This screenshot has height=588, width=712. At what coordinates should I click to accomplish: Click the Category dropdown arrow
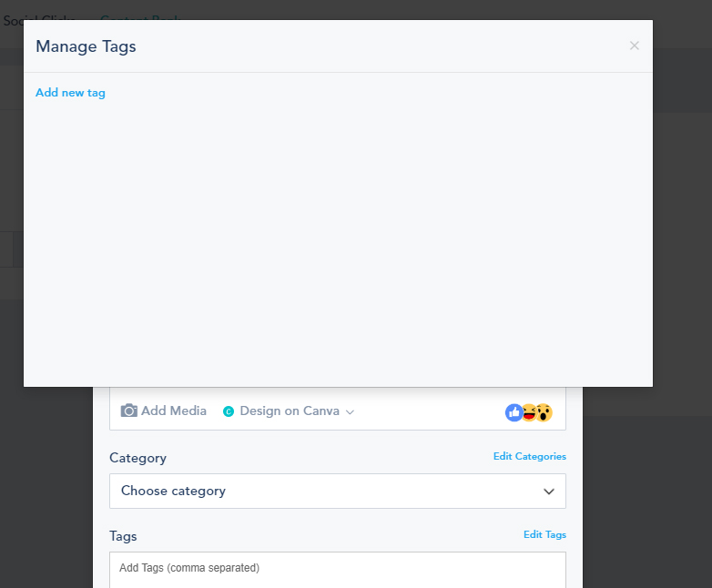[549, 492]
